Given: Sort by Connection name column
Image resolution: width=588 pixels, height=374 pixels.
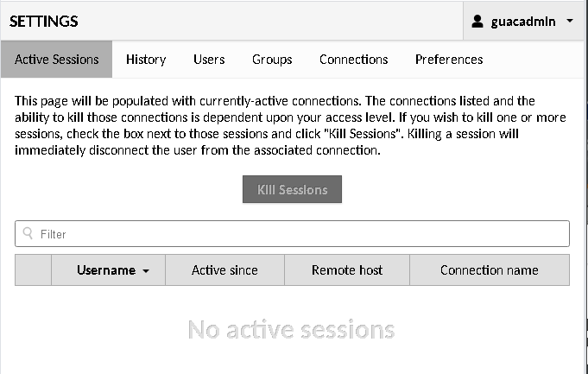Looking at the screenshot, I should pyautogui.click(x=490, y=270).
